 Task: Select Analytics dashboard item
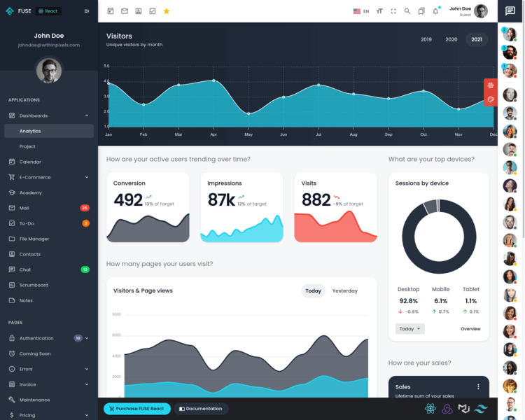point(49,131)
